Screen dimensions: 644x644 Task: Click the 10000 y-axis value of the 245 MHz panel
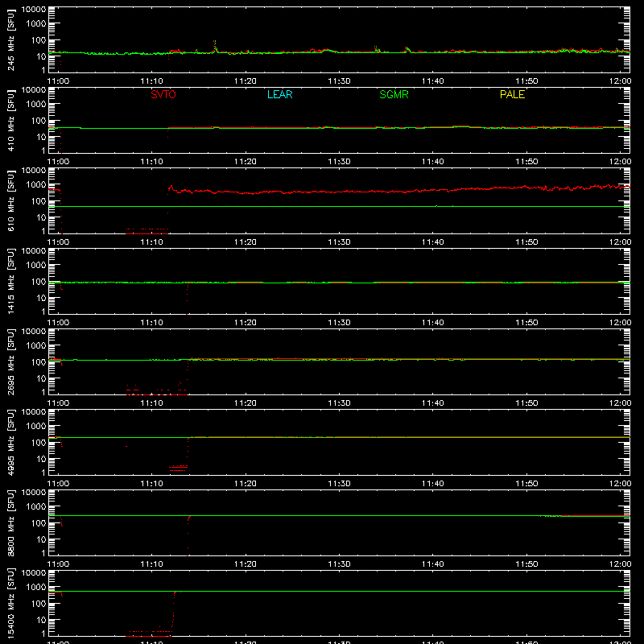[x=34, y=10]
